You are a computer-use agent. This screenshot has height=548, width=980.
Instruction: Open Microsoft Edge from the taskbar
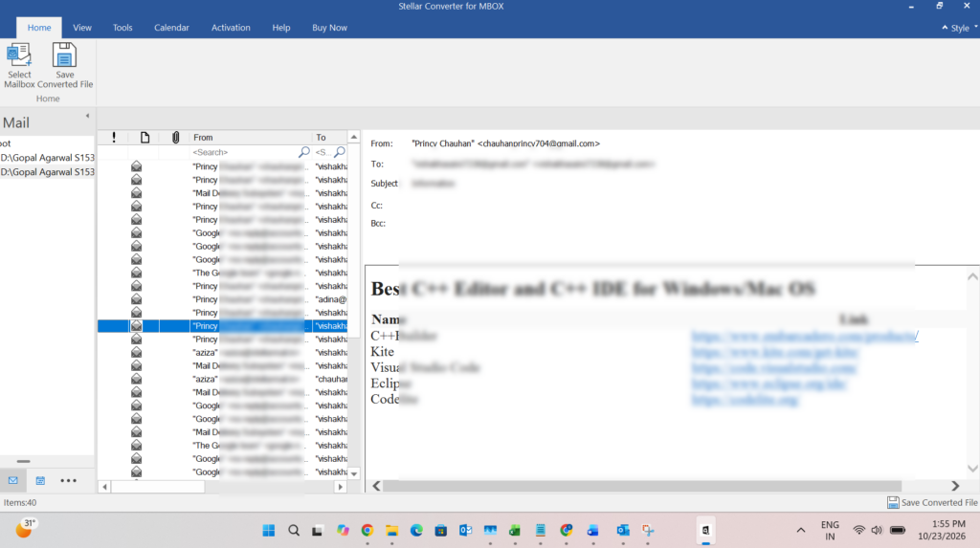click(416, 531)
